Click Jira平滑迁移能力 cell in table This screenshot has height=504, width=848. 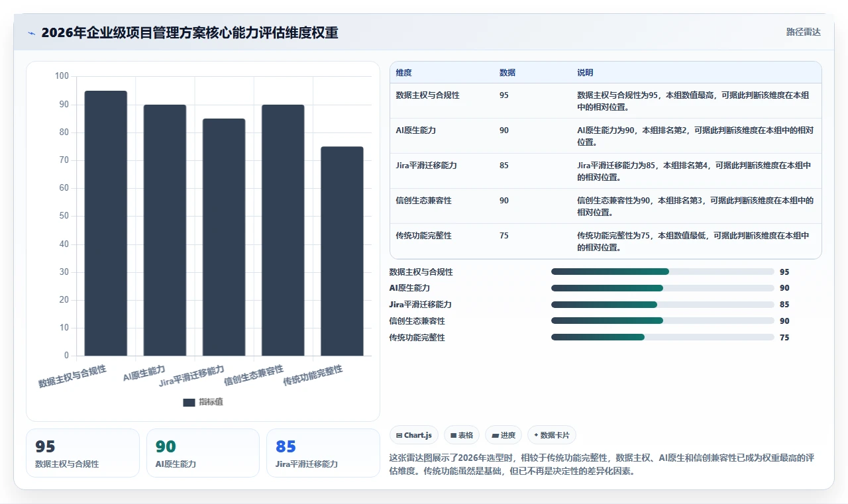tap(426, 166)
